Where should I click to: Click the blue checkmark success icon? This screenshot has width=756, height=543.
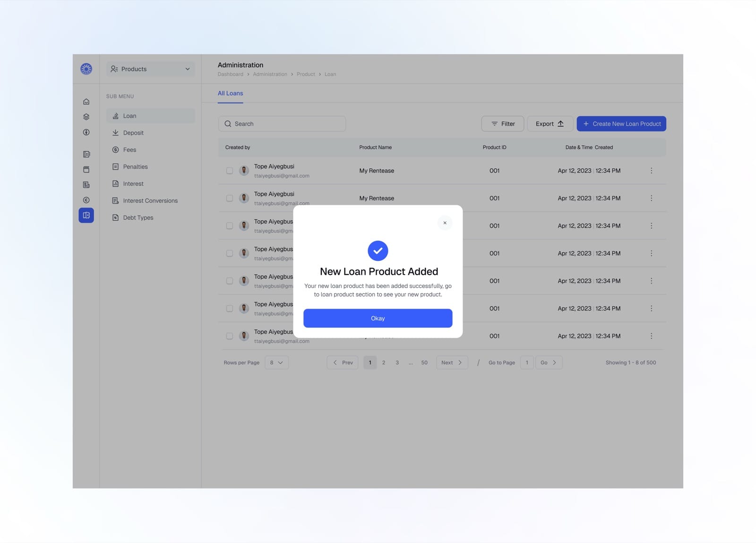(x=378, y=251)
